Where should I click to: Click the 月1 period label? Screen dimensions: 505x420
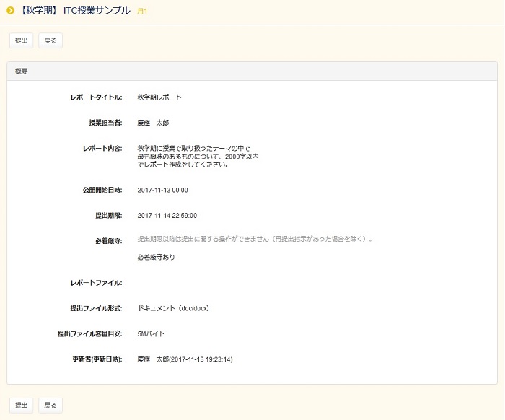(142, 12)
